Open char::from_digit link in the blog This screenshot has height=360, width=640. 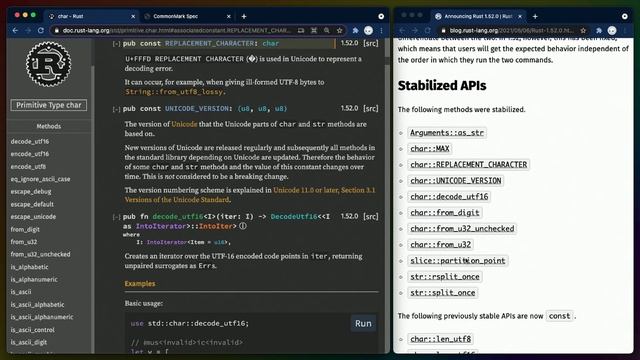tap(444, 213)
